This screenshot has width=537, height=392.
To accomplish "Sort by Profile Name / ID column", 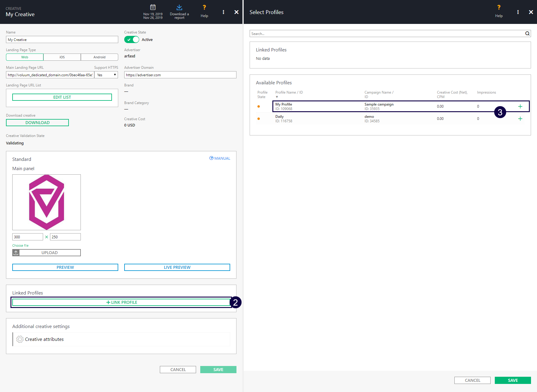I will [289, 92].
